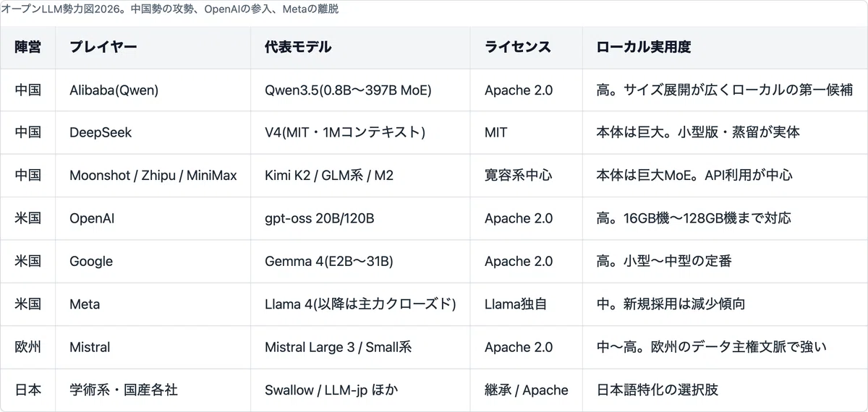Click the gpt-oss 20B/120B model cell

361,218
